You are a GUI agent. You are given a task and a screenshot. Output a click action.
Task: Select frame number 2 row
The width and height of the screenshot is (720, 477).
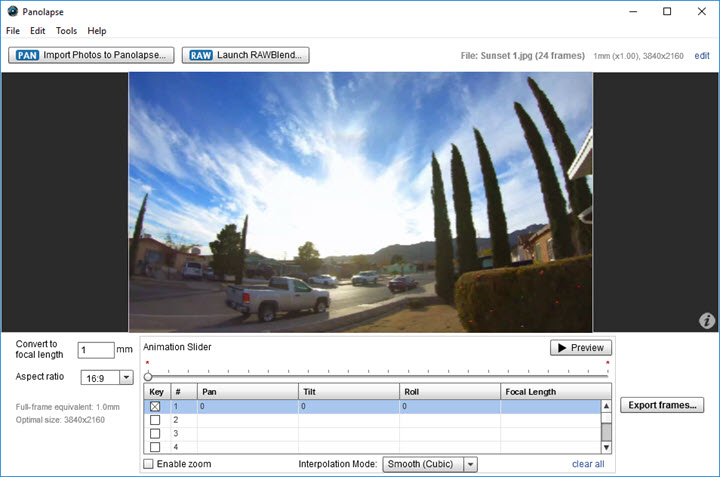[372, 420]
